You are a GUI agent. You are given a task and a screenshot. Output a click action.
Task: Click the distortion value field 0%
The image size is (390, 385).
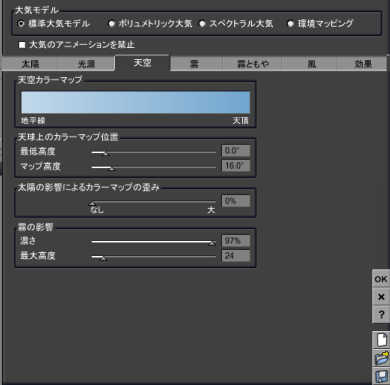pos(236,201)
